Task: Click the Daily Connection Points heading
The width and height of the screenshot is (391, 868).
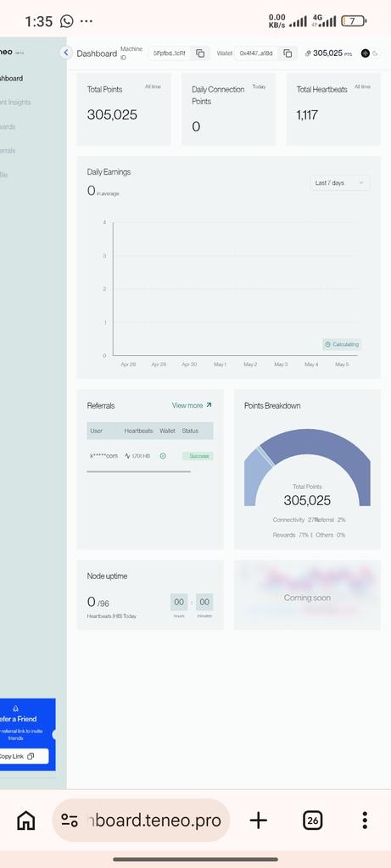Action: [x=218, y=95]
